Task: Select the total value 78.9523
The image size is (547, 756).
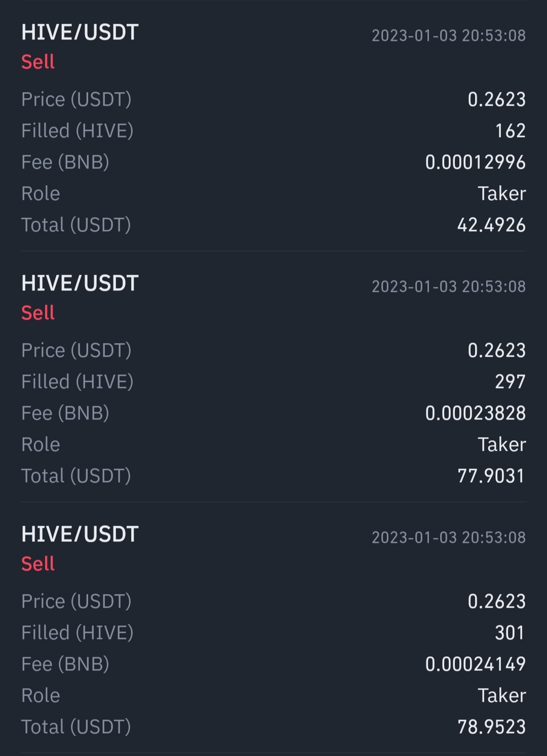Action: click(491, 727)
